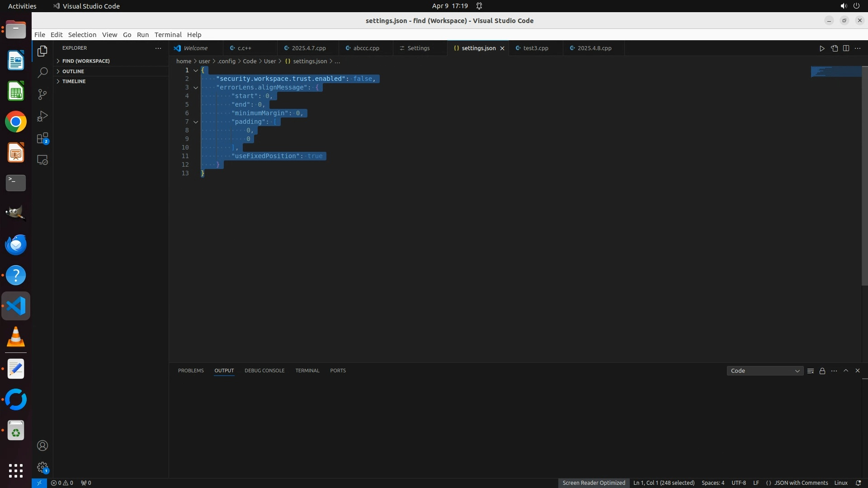Clear the output panel with clear icon
868x488 pixels.
tap(811, 371)
